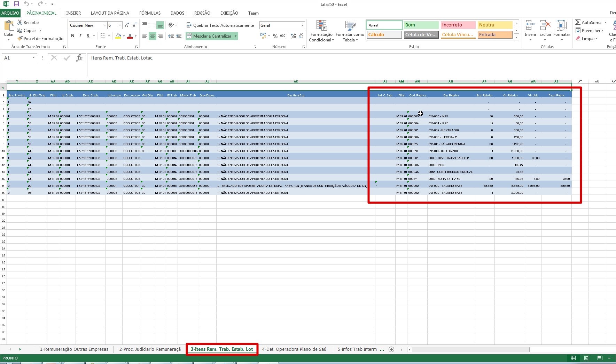
Task: Increase decimal places
Action: tap(294, 36)
